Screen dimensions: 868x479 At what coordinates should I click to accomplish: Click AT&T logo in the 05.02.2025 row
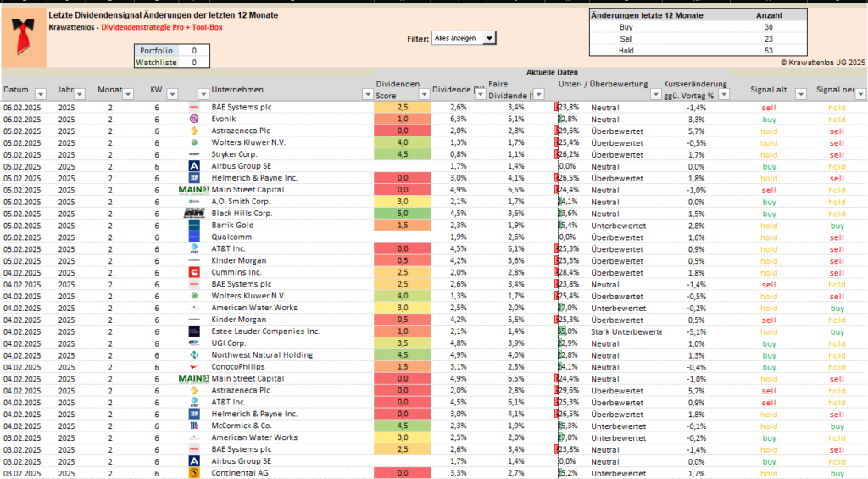click(194, 248)
